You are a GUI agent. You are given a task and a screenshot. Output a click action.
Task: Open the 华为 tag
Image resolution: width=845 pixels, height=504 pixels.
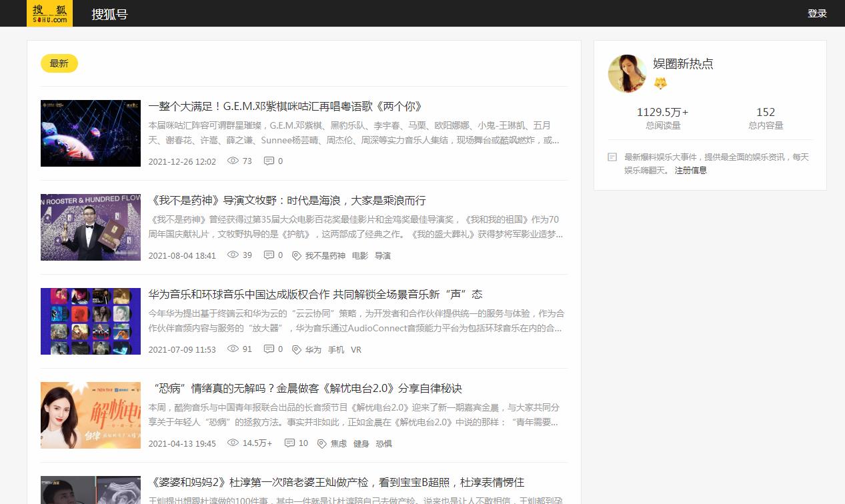(313, 349)
